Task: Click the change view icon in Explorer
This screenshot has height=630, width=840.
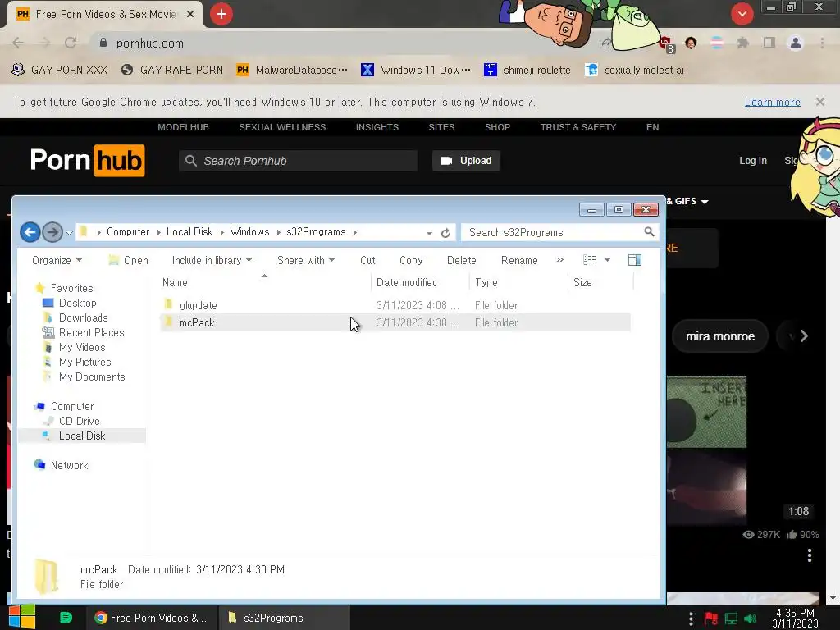Action: click(x=589, y=260)
